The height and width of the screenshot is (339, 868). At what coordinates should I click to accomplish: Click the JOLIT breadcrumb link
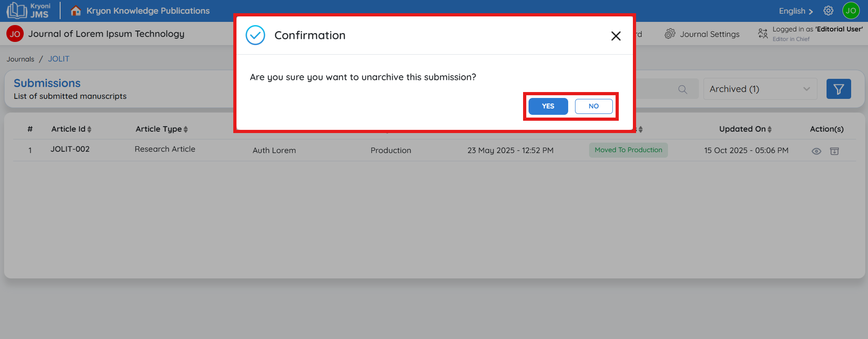pos(59,59)
